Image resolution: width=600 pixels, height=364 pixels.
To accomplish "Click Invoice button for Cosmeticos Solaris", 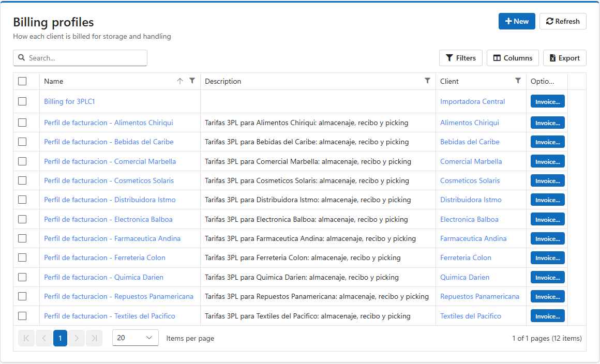I will (x=548, y=180).
